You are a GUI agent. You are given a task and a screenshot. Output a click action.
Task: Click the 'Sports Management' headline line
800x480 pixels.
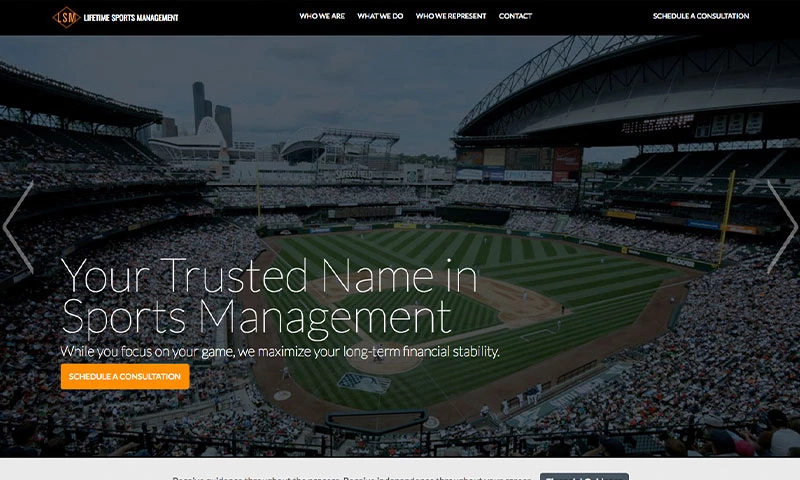[256, 316]
